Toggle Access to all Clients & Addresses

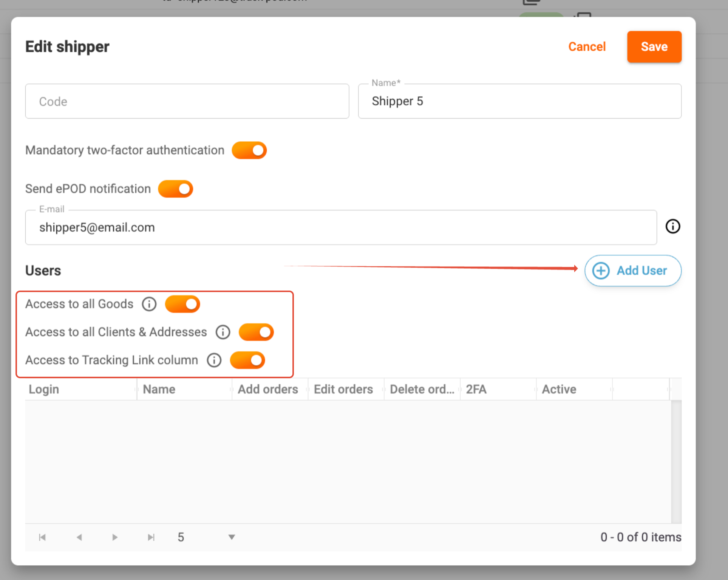[x=256, y=332]
